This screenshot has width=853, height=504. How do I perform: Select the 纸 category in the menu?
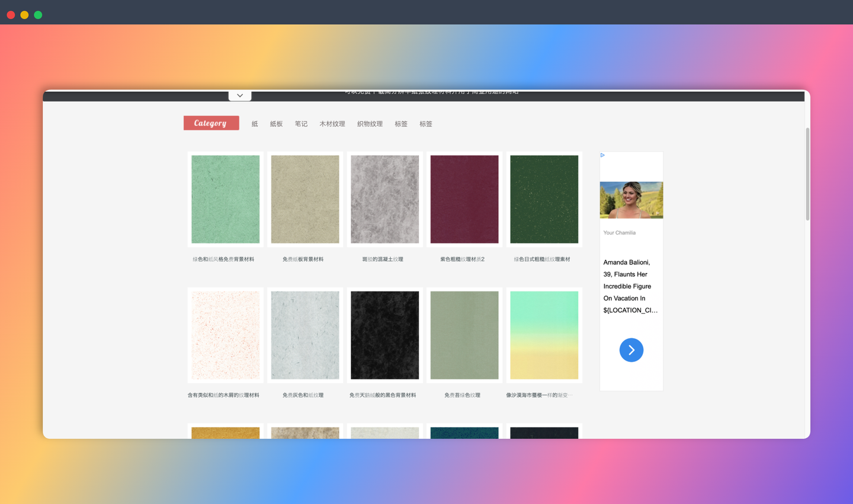255,124
